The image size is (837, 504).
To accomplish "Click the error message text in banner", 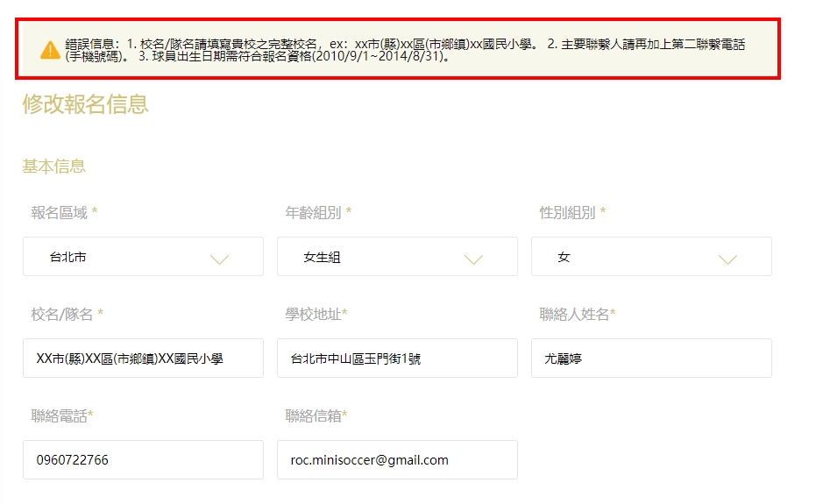I will coord(403,50).
